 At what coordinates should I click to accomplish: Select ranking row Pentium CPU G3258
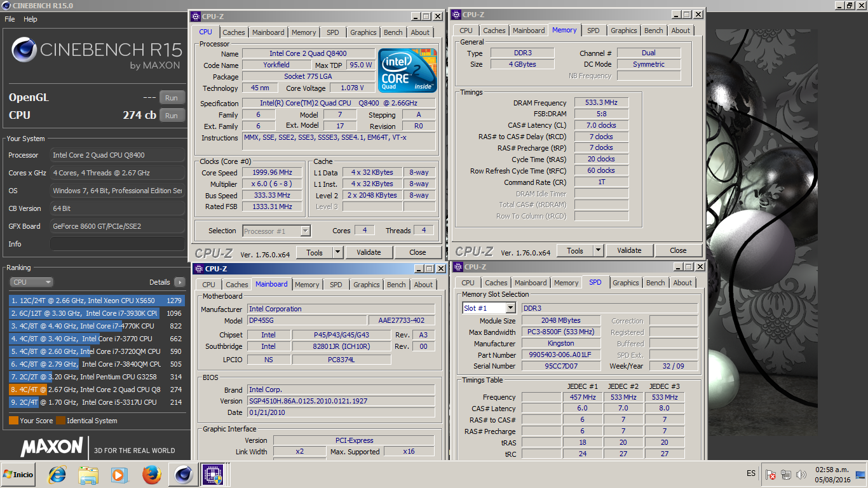coord(97,377)
